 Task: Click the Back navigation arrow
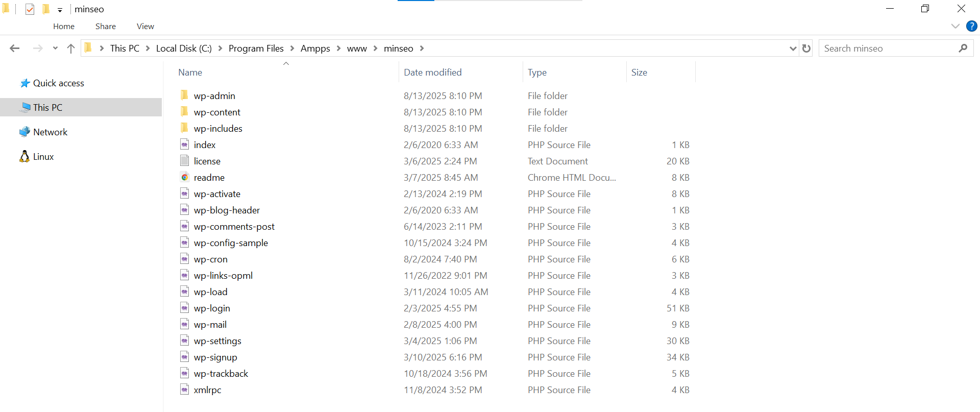click(14, 49)
